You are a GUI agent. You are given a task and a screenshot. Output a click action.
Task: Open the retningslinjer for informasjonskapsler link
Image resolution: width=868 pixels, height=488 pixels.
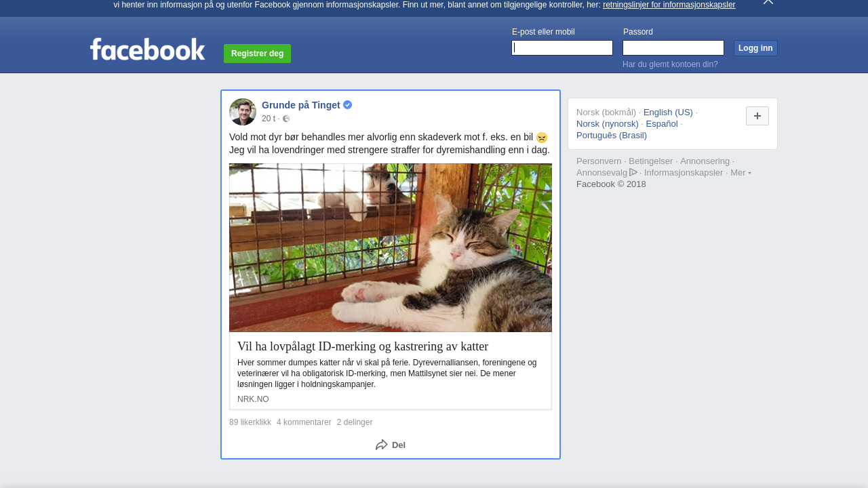click(x=669, y=5)
